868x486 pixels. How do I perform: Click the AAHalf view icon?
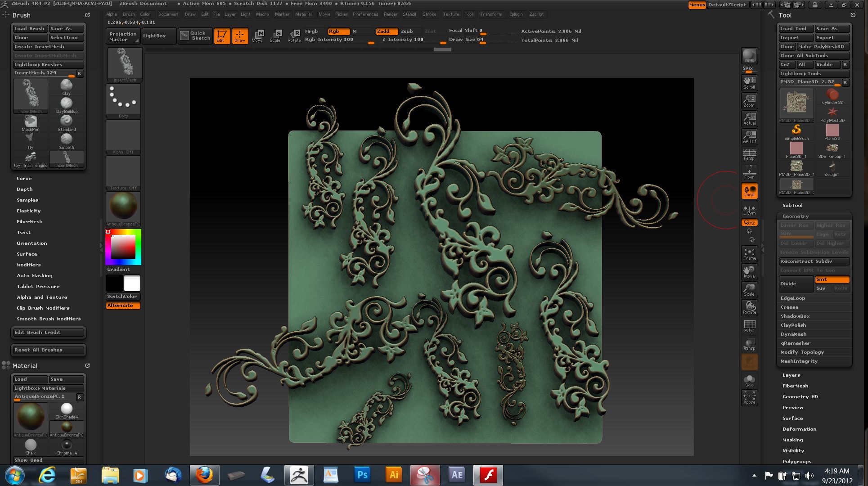click(x=749, y=136)
